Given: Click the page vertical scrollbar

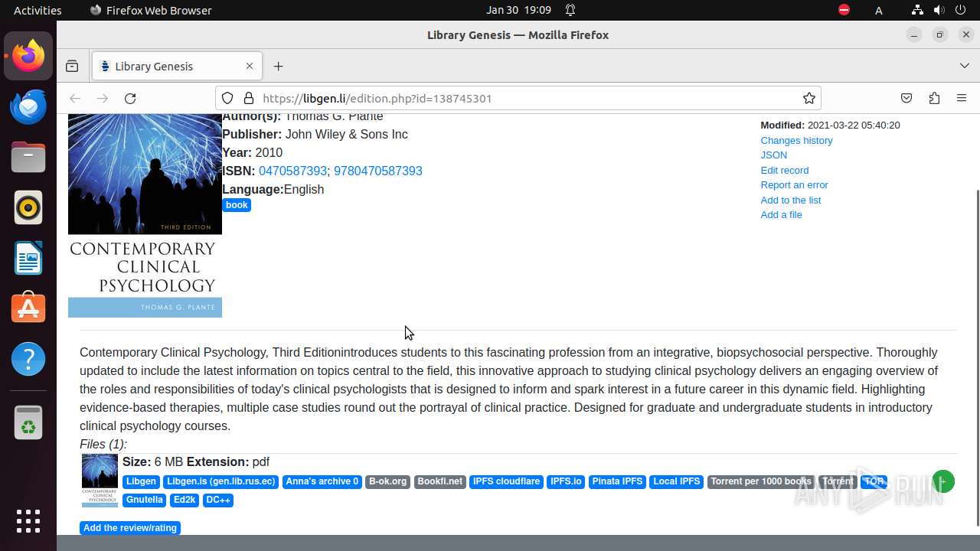Looking at the screenshot, I should pos(976,357).
